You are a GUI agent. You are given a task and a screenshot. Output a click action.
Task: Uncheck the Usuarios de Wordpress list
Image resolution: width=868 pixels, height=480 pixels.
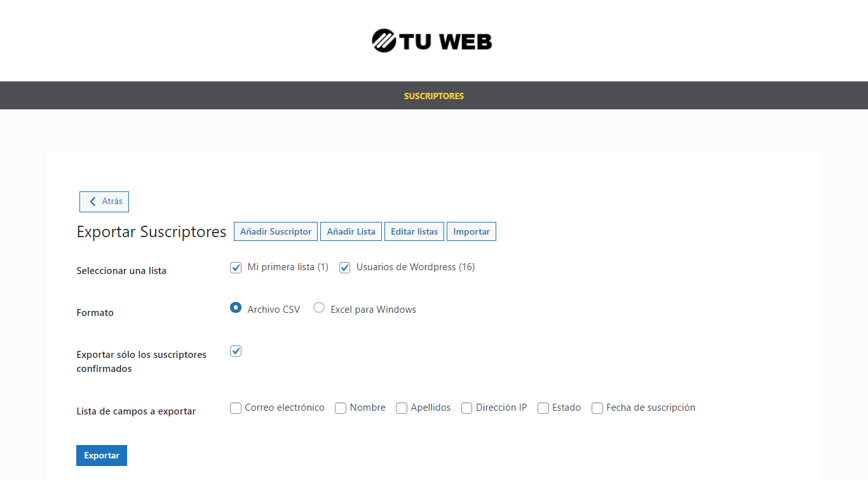pos(345,268)
